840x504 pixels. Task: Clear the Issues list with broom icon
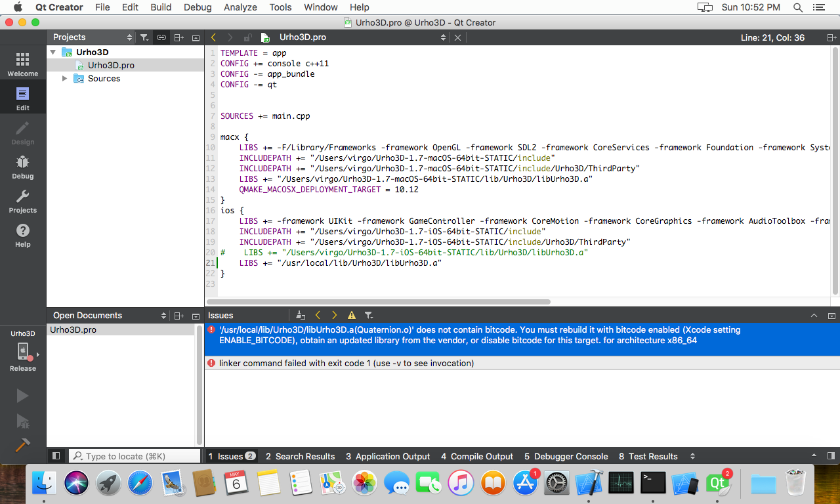(300, 316)
